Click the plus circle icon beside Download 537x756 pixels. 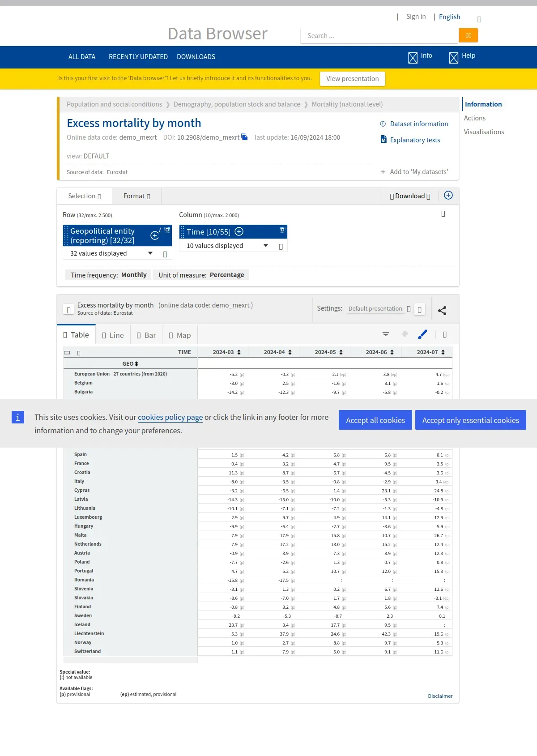448,195
